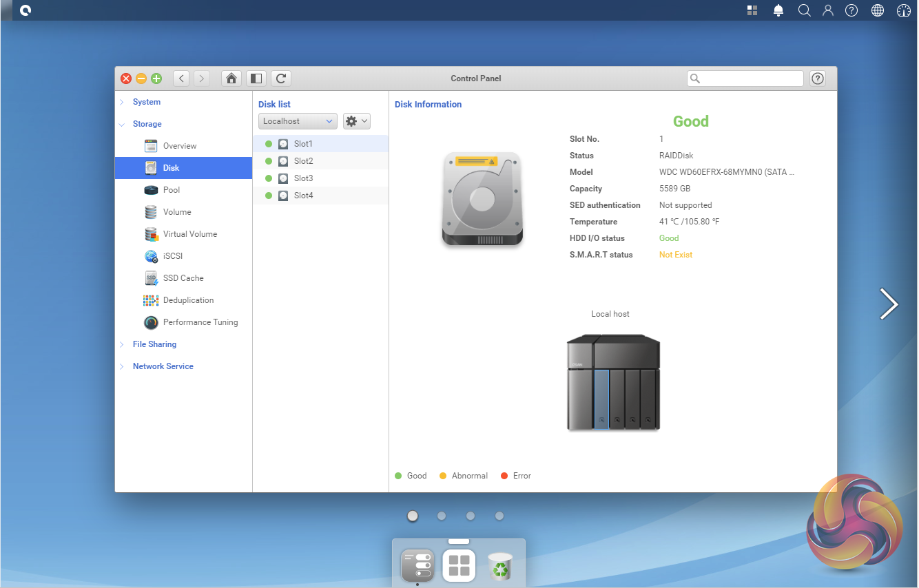The width and height of the screenshot is (919, 588).
Task: Select Pool in the Storage menu
Action: (x=172, y=190)
